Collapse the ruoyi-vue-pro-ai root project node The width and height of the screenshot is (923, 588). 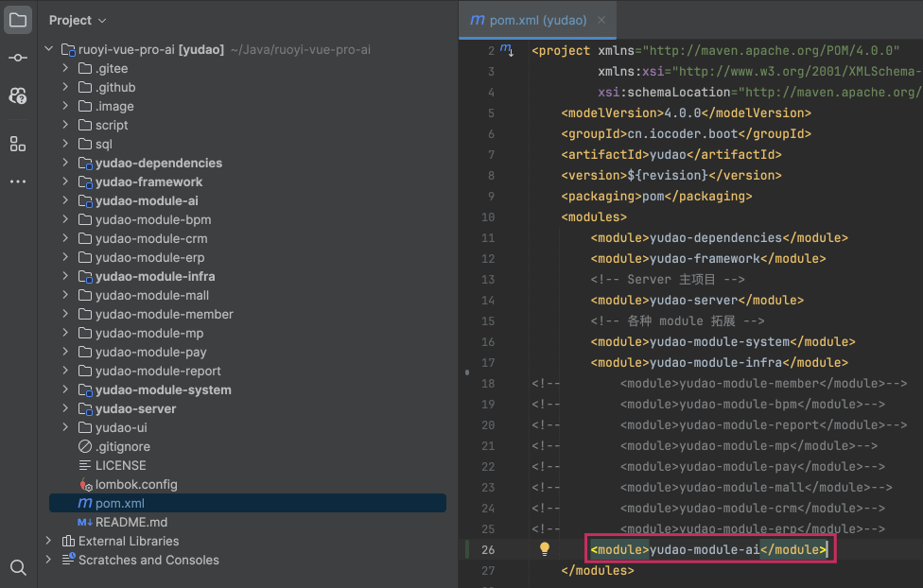48,49
